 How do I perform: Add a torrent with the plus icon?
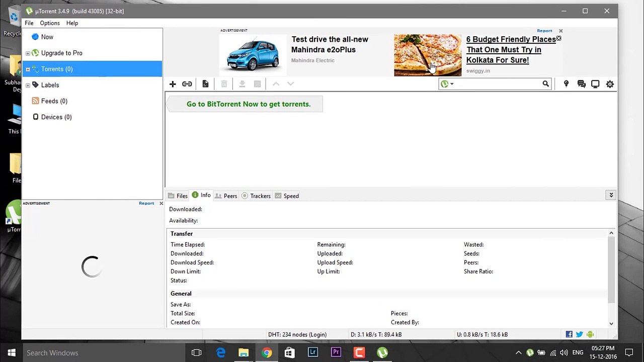click(x=173, y=84)
